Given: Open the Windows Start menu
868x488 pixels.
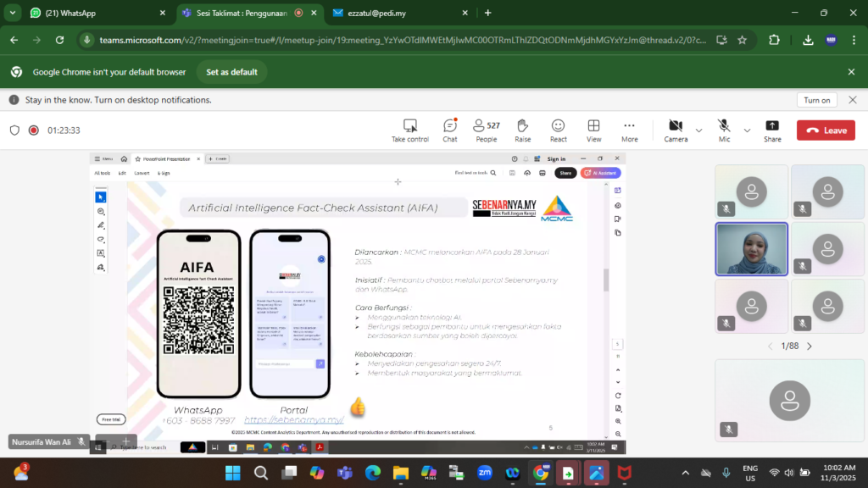Looking at the screenshot, I should 233,473.
